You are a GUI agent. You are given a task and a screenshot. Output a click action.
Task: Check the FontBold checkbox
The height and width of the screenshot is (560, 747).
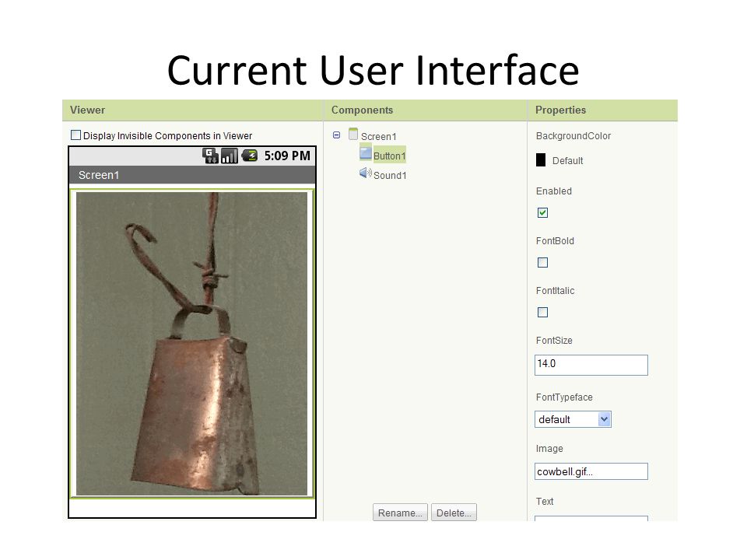[542, 262]
